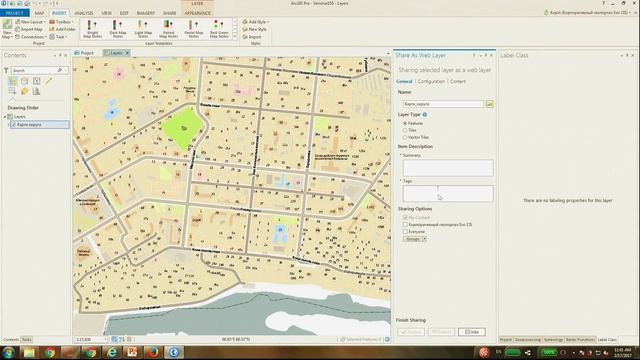Click the Jobs button
This screenshot has height=360, width=640.
pyautogui.click(x=471, y=332)
